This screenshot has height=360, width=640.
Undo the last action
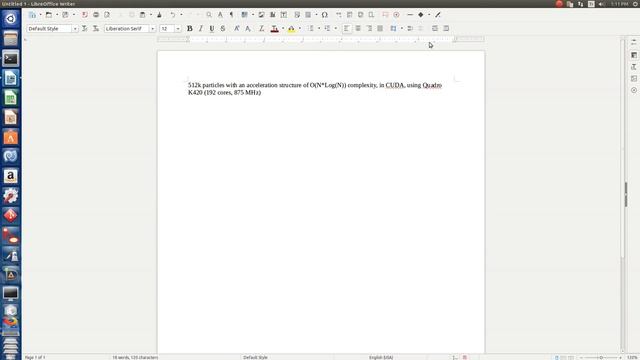click(x=173, y=15)
